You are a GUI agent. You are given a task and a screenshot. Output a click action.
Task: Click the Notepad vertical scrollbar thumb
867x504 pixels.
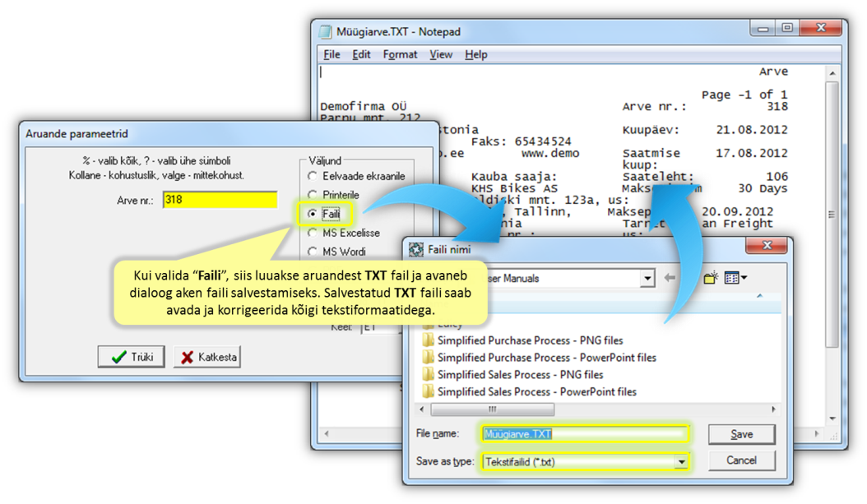coord(832,215)
